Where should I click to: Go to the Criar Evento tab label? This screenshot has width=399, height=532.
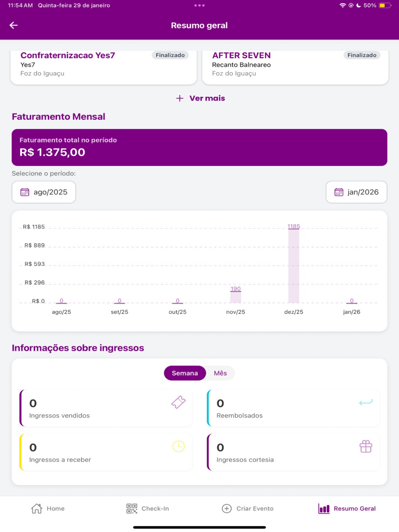(255, 508)
